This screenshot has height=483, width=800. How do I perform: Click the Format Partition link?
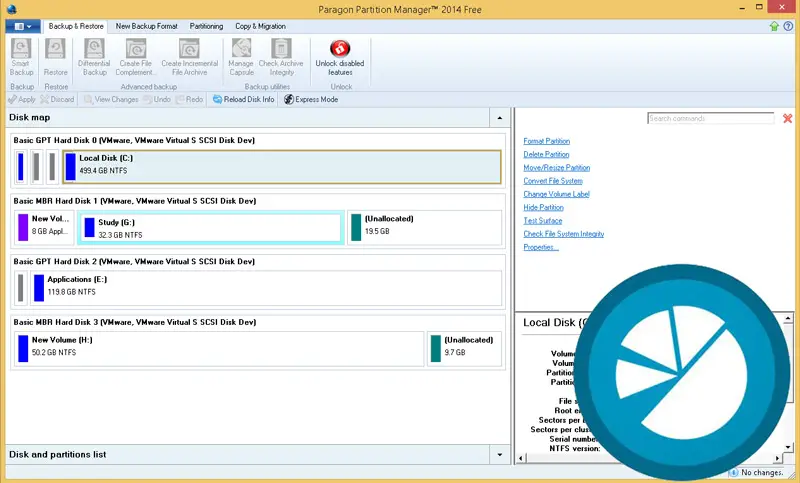(x=546, y=141)
